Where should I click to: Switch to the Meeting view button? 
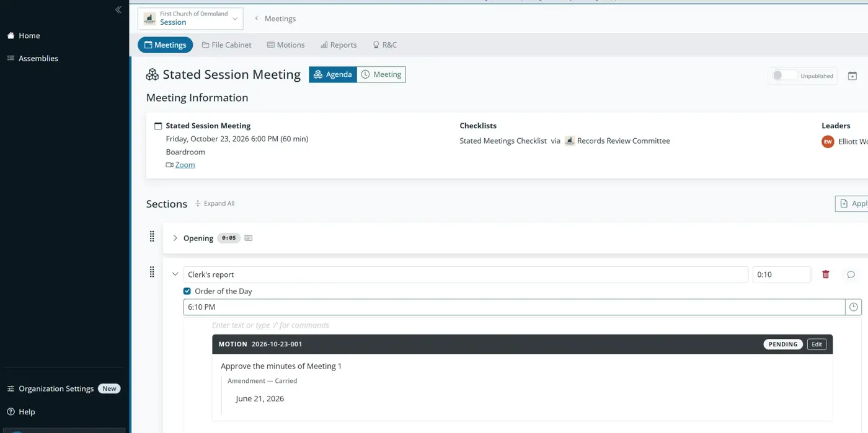381,74
